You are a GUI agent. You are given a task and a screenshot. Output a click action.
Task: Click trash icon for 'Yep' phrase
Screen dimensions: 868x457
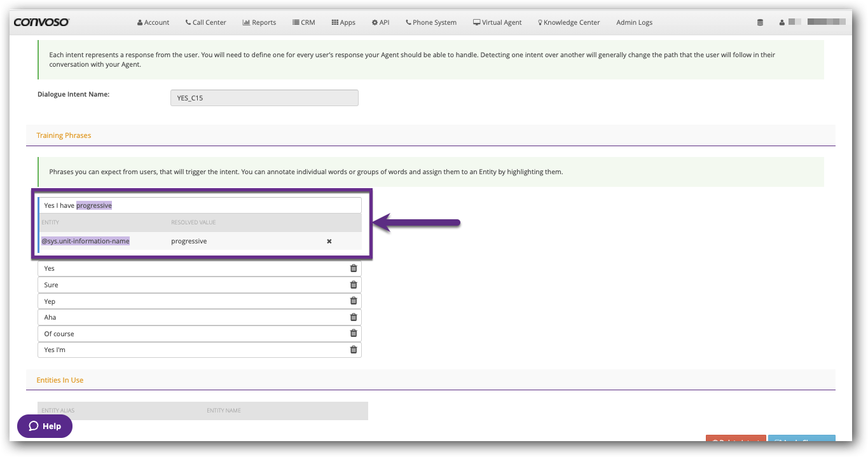(354, 301)
